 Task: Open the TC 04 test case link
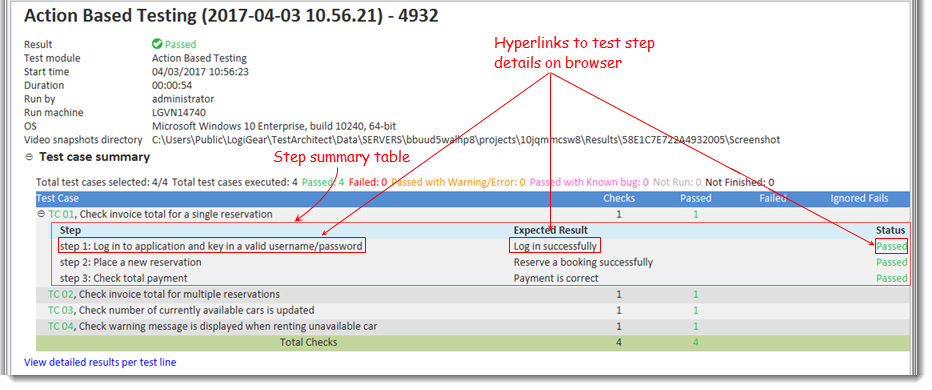coord(61,326)
